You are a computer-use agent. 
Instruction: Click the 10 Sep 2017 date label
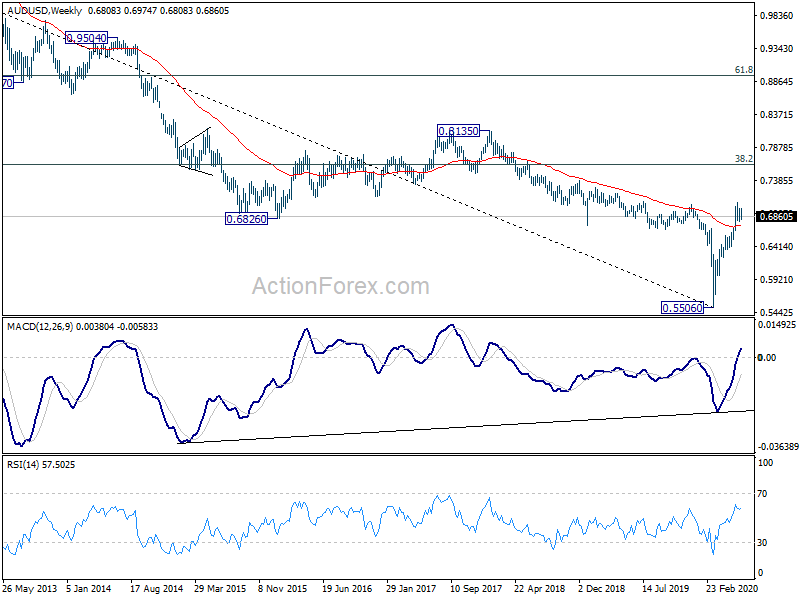tap(476, 588)
